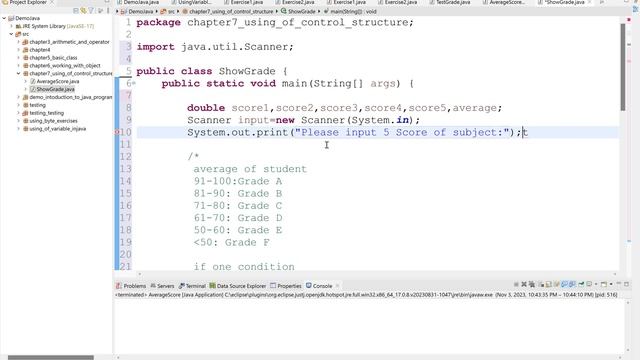Screen dimensions: 640x360
Task: Click src in editor breadcrumb
Action: pyautogui.click(x=171, y=11)
